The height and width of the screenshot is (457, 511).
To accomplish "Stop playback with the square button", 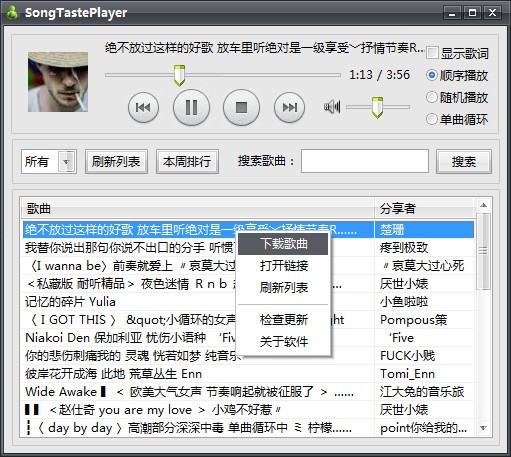I will pyautogui.click(x=241, y=107).
